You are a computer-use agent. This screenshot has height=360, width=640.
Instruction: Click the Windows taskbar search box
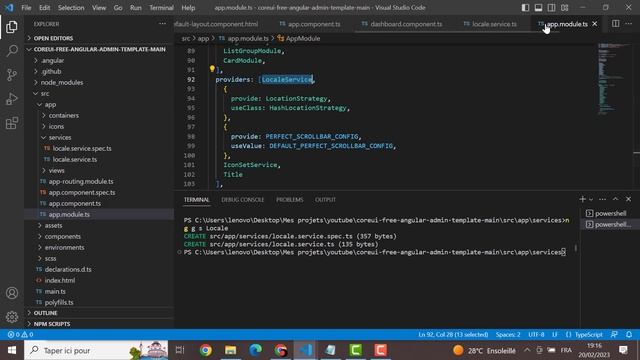[x=96, y=350]
